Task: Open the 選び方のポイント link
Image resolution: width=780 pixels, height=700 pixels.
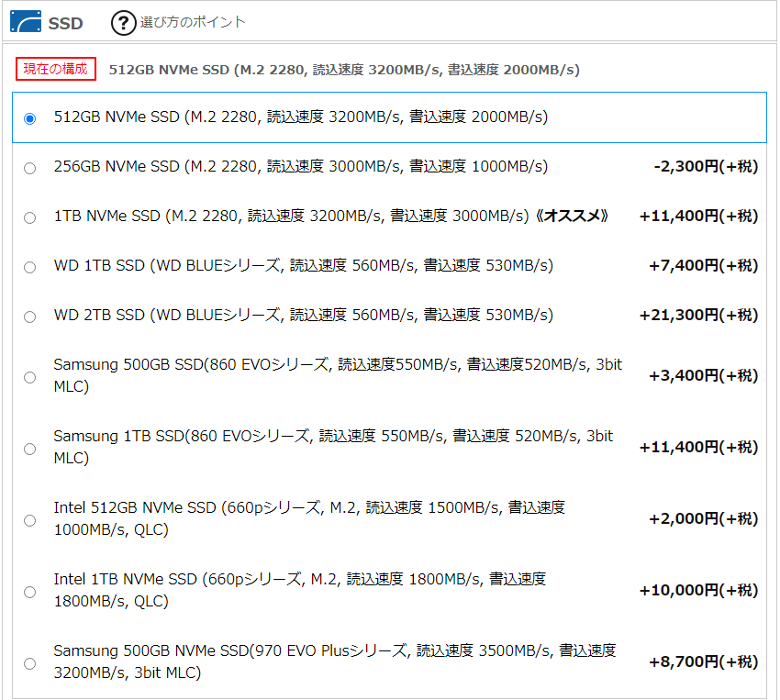Action: click(x=193, y=22)
